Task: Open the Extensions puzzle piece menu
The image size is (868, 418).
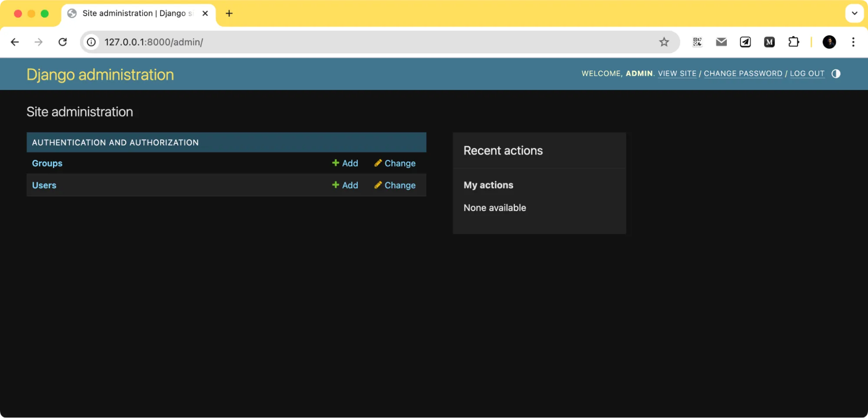Action: click(x=794, y=42)
